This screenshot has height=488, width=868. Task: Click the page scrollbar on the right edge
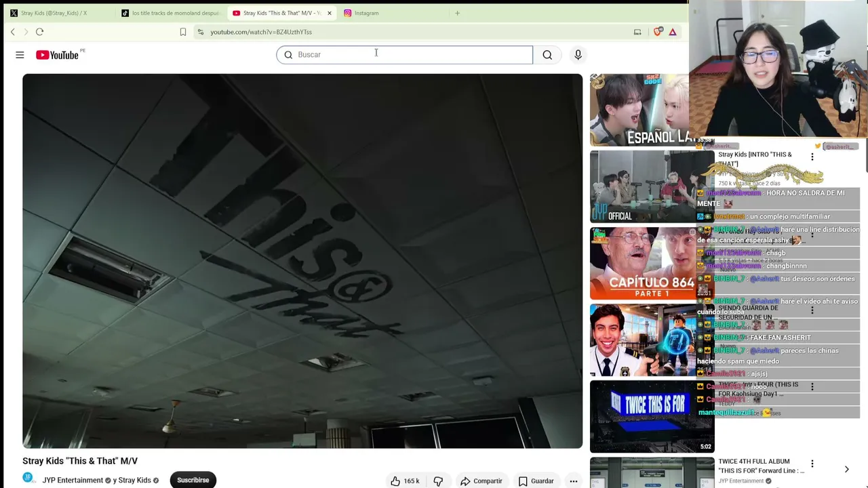865,157
